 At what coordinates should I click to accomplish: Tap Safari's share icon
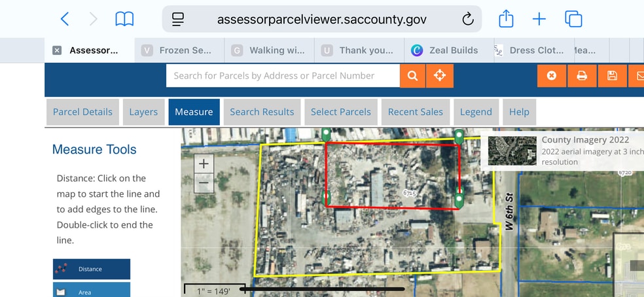[x=506, y=20]
